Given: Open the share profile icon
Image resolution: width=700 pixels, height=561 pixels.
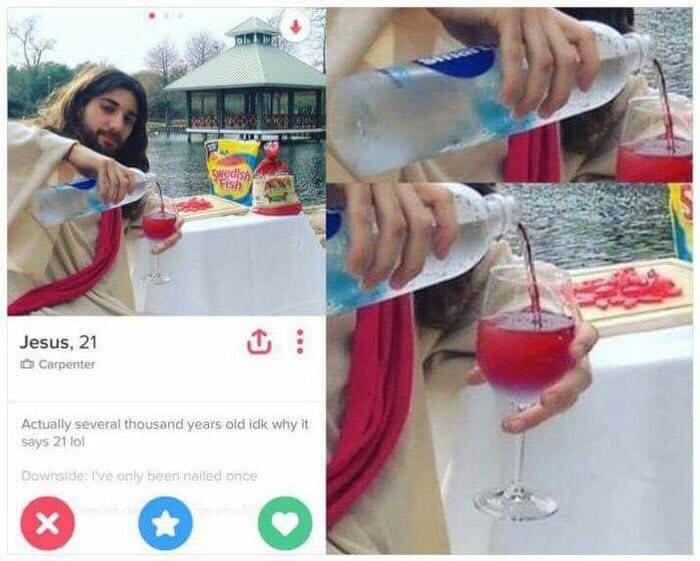Looking at the screenshot, I should click(259, 342).
